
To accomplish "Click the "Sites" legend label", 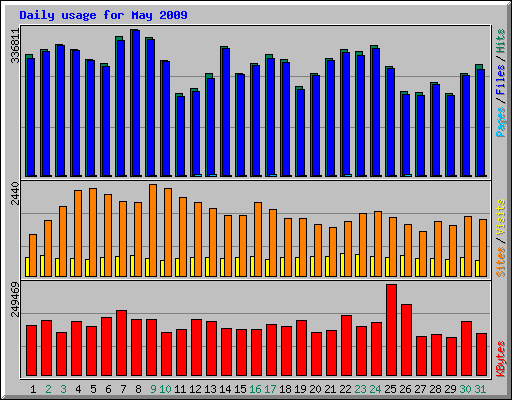I will click(x=501, y=262).
